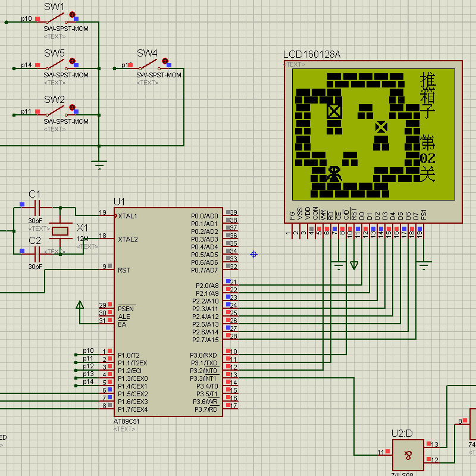Select the SW5 label
The width and height of the screenshot is (476, 476).
54,53
